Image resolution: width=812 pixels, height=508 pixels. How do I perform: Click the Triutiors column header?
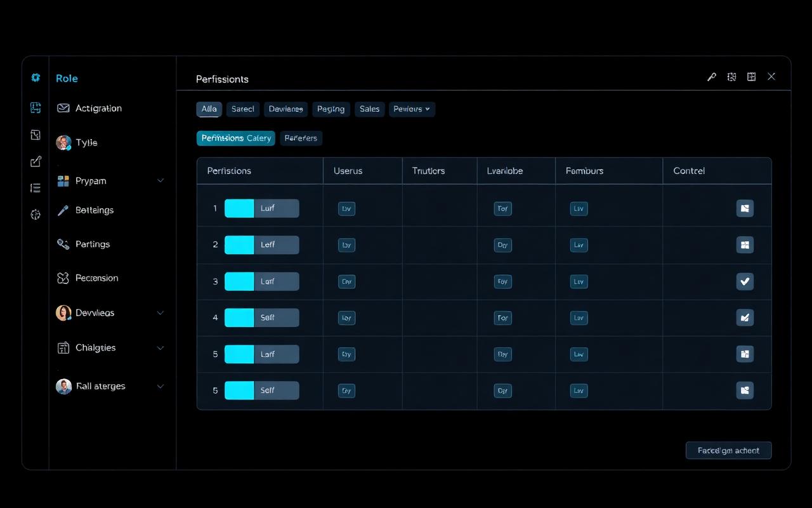pos(429,171)
